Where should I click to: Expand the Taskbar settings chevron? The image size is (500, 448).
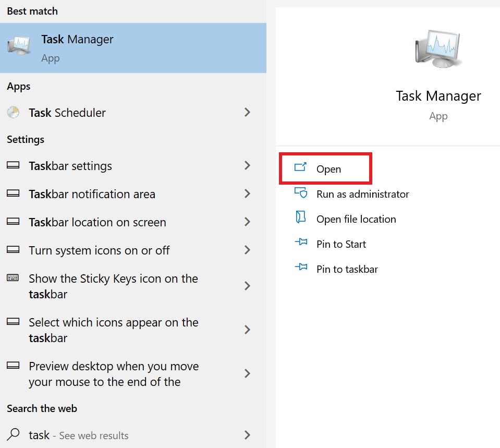click(x=247, y=165)
